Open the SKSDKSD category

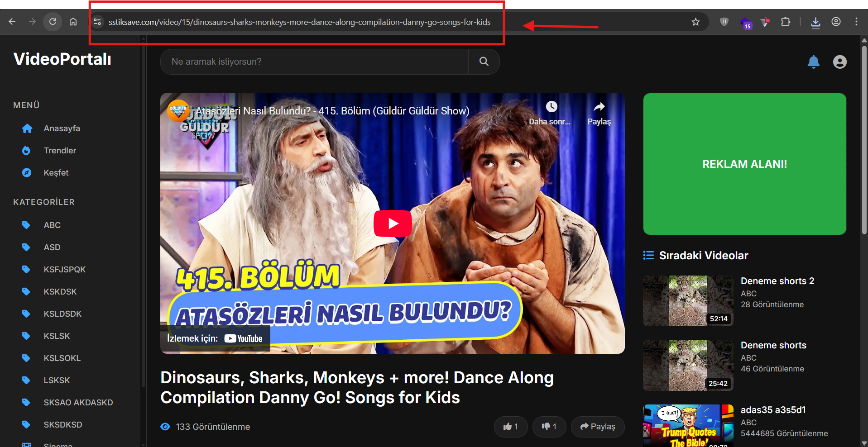click(63, 425)
